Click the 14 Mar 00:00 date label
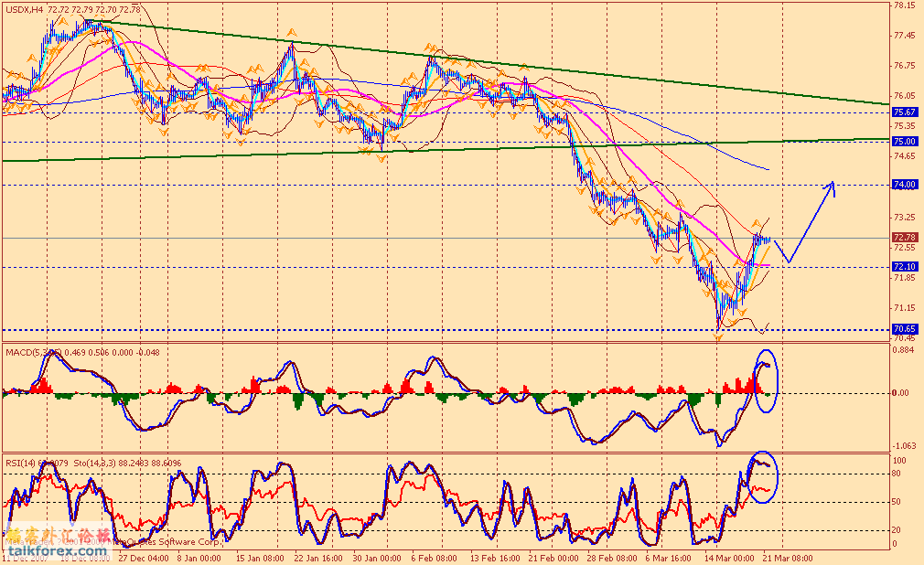 (x=729, y=558)
